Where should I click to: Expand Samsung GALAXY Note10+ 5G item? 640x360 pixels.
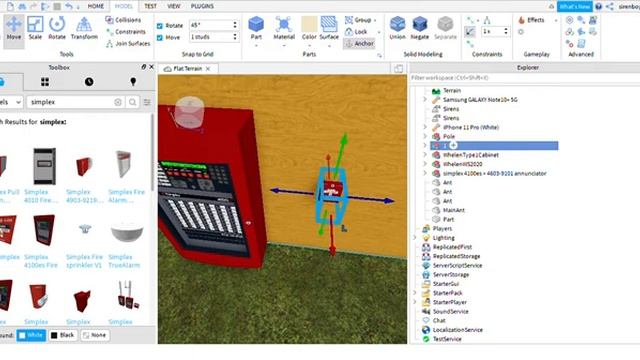pyautogui.click(x=425, y=100)
